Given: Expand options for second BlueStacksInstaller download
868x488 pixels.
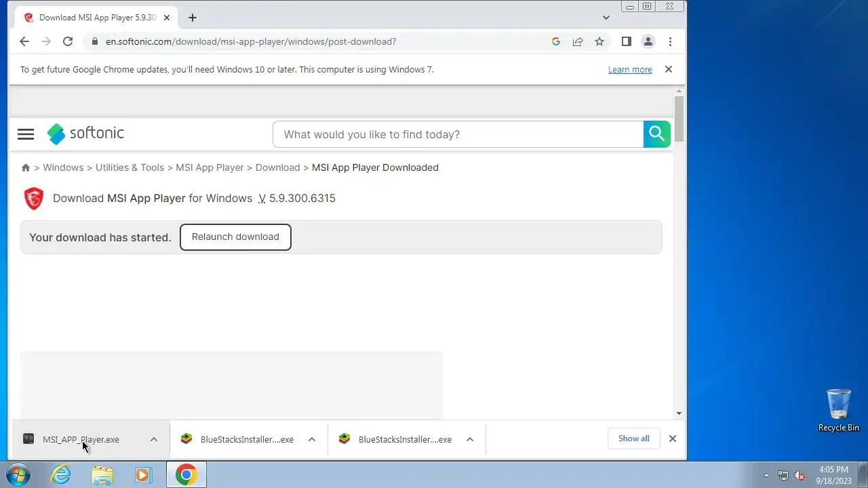Looking at the screenshot, I should coord(470,439).
